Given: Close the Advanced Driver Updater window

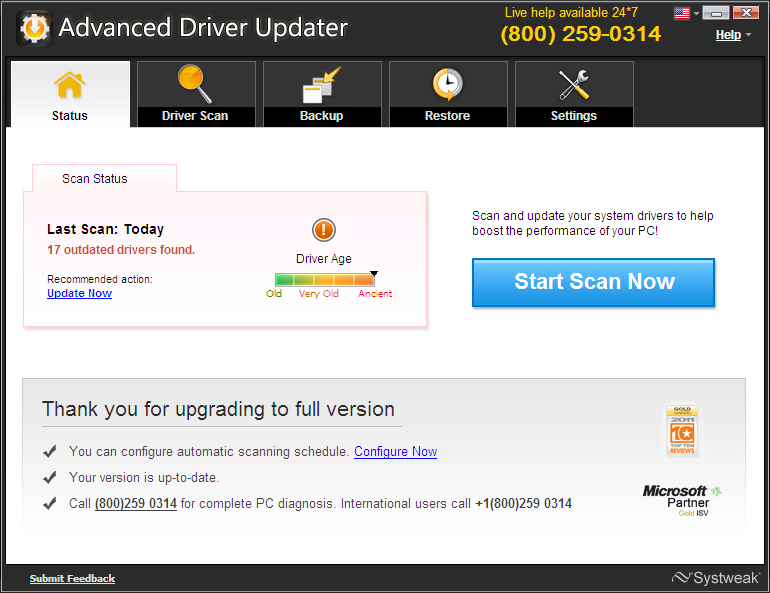Looking at the screenshot, I should click(x=745, y=13).
